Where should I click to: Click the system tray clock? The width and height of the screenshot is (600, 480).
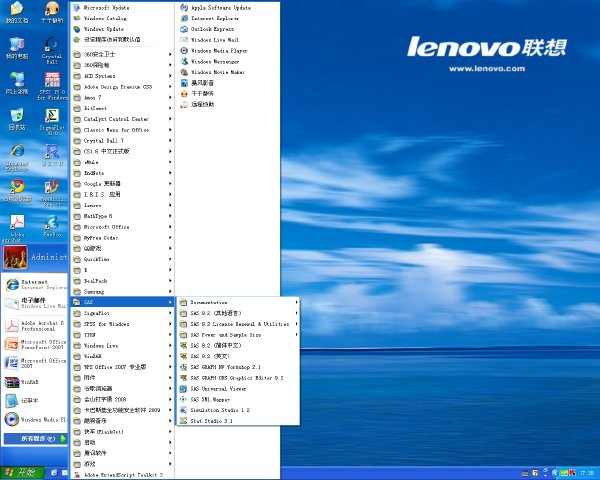tap(587, 473)
